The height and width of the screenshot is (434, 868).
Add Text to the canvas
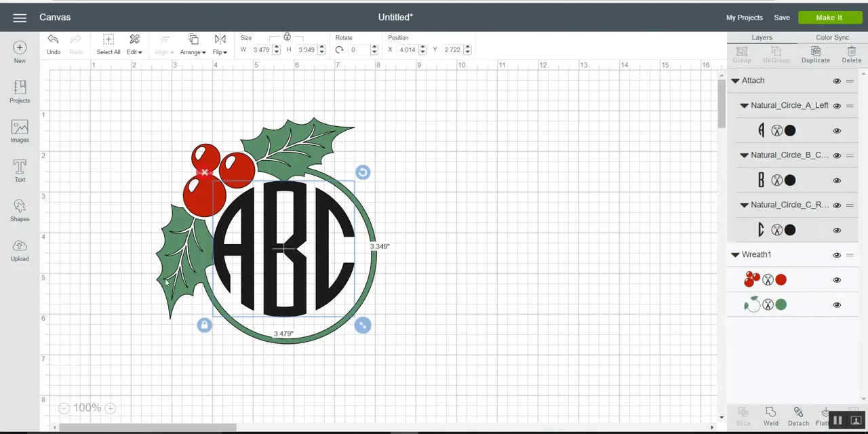(x=20, y=171)
